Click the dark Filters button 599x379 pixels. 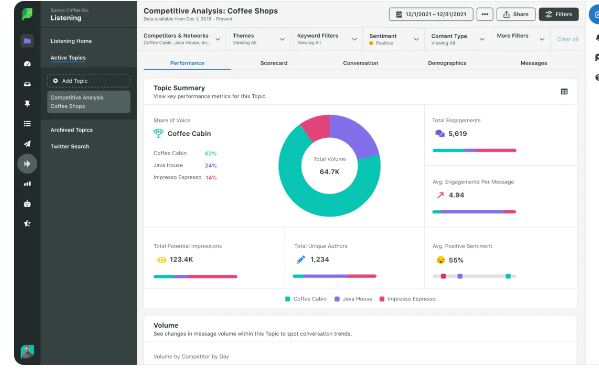point(559,14)
